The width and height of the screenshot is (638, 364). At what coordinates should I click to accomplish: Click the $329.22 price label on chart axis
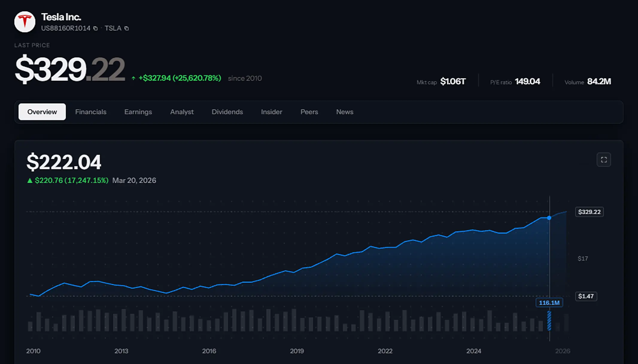589,212
